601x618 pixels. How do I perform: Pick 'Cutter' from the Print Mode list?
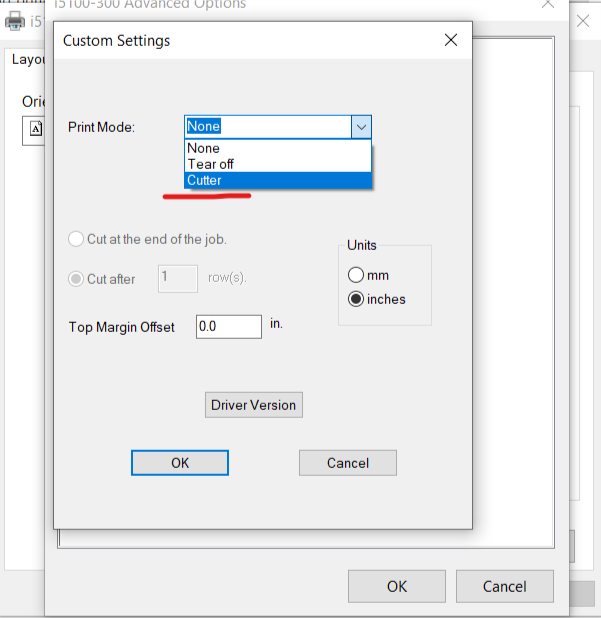[278, 180]
